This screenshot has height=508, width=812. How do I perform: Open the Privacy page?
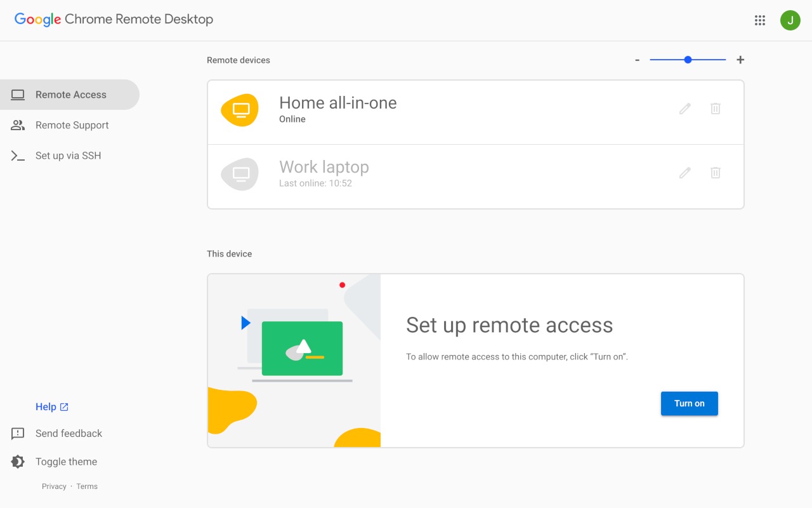tap(53, 486)
